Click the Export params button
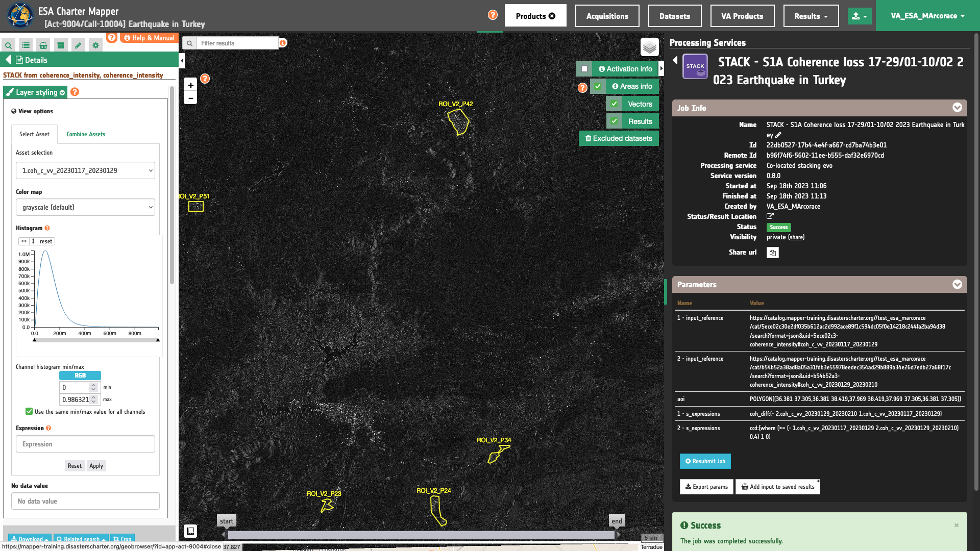 click(x=706, y=487)
